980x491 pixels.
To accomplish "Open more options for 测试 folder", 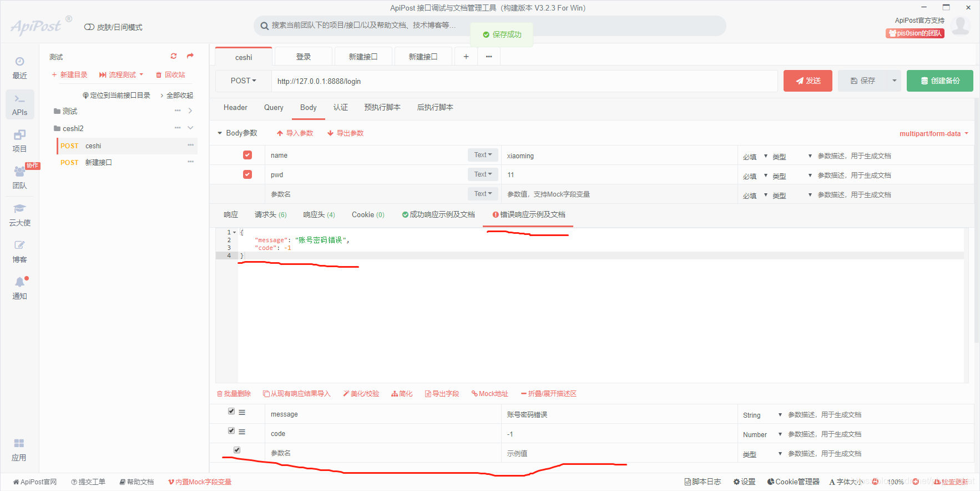I will click(178, 111).
